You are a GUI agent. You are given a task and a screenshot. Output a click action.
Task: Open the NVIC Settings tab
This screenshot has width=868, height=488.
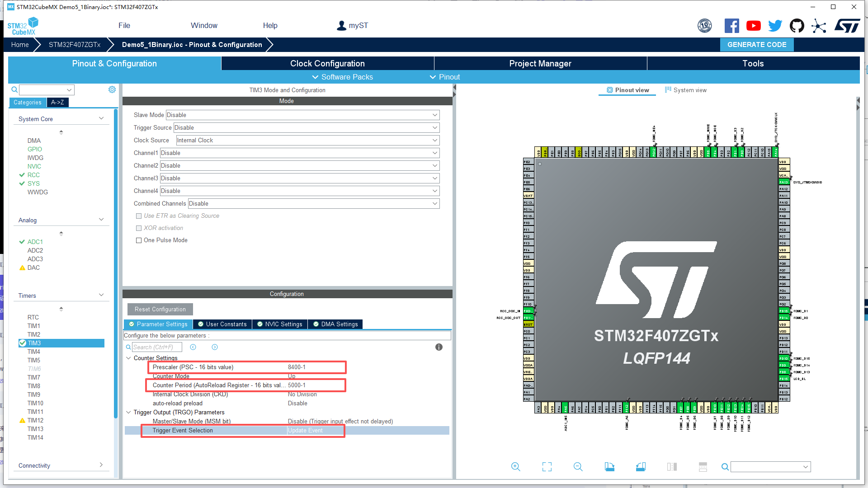click(x=280, y=324)
